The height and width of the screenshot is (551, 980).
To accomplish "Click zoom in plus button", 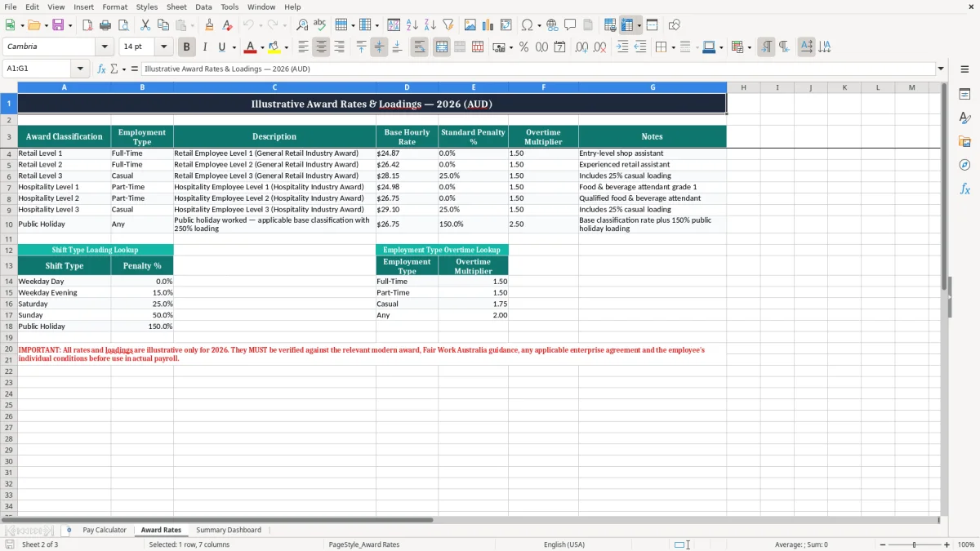I will pyautogui.click(x=947, y=544).
